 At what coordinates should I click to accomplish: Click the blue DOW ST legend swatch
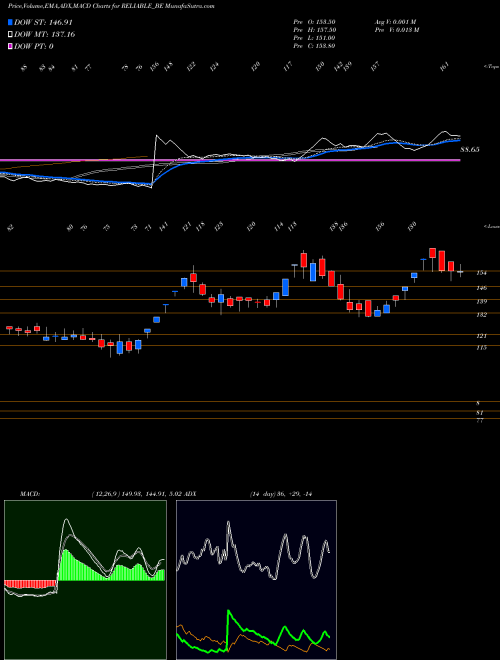tap(10, 22)
